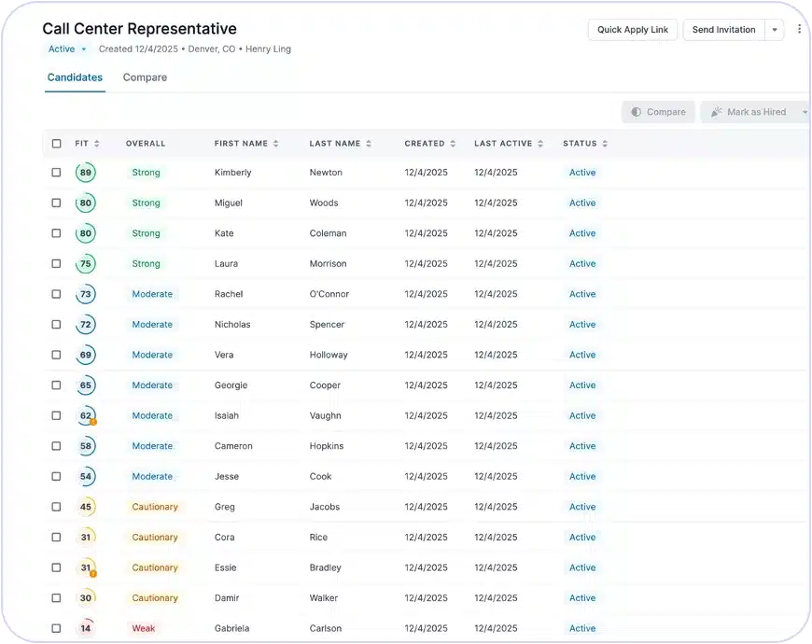
Task: Click Vera Holloway's fit score 69 badge
Action: tap(86, 355)
